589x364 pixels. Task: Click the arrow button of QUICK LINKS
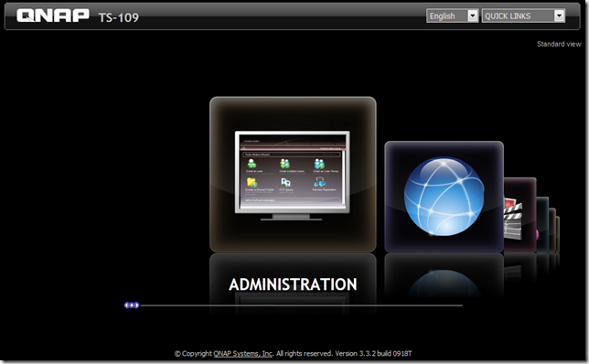pos(560,16)
